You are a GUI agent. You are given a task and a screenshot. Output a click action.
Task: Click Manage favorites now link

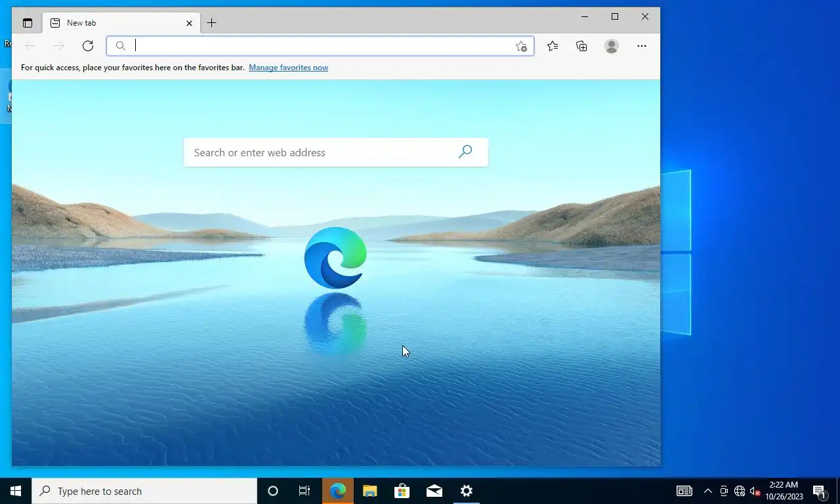tap(288, 68)
